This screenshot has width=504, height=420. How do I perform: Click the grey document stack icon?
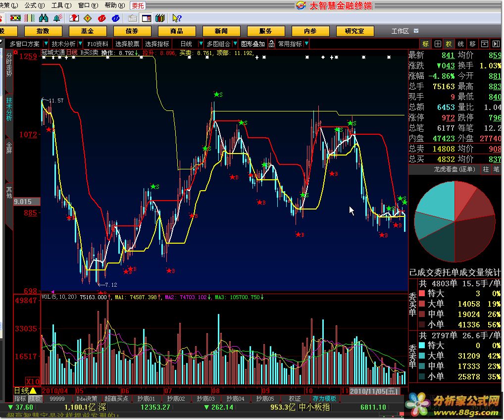pos(132,18)
